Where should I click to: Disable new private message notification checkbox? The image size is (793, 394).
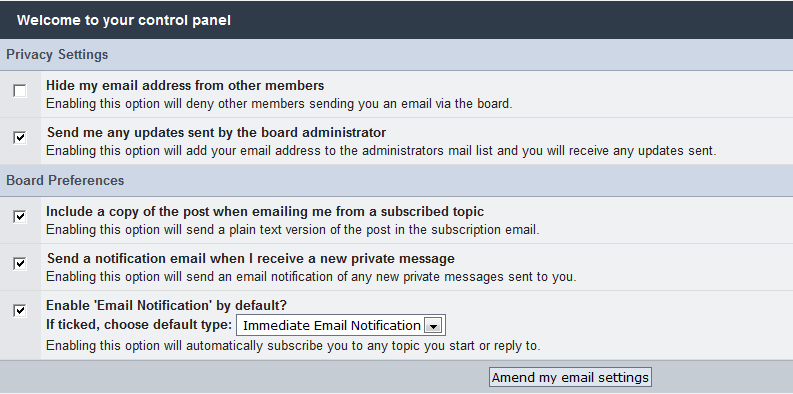point(20,264)
